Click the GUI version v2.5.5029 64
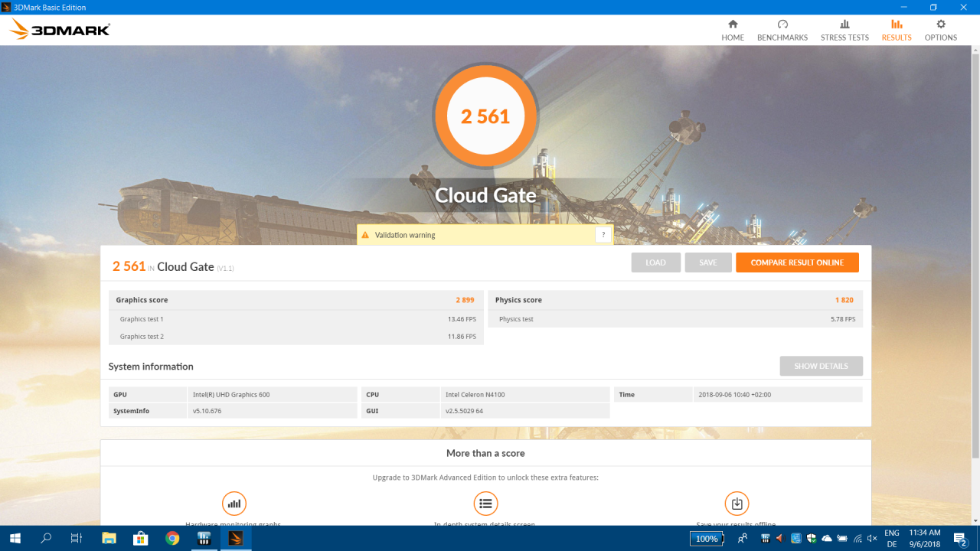This screenshot has height=551, width=980. [465, 411]
